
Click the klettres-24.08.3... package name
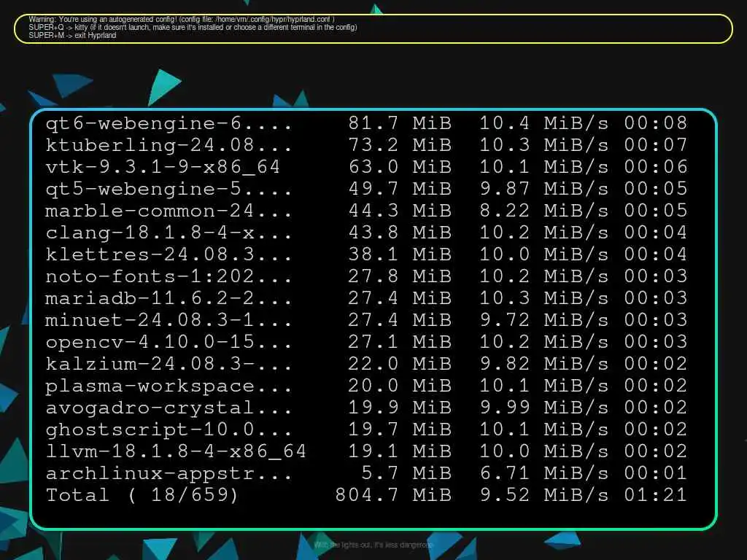(x=169, y=254)
